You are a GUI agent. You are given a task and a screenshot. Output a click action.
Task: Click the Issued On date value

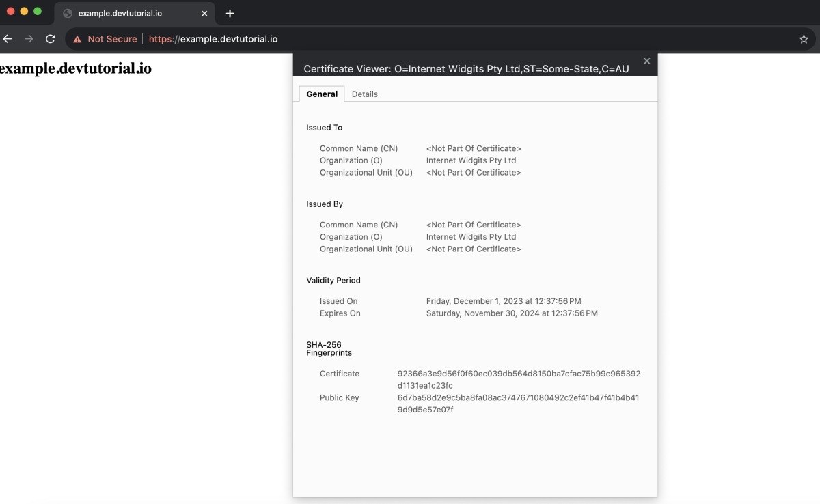tap(504, 301)
